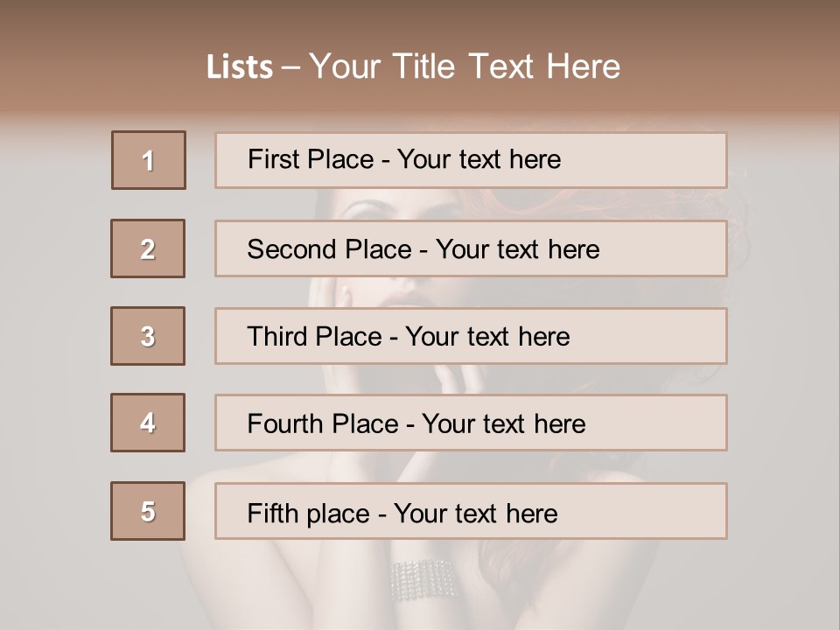Click the bold word Lists in title
Image resolution: width=840 pixels, height=630 pixels.
point(240,67)
